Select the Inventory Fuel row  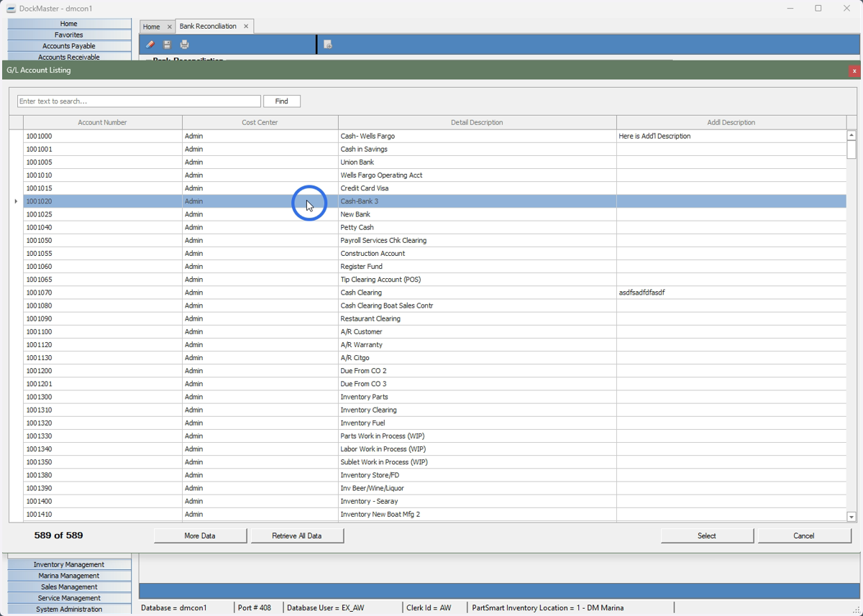pyautogui.click(x=434, y=423)
